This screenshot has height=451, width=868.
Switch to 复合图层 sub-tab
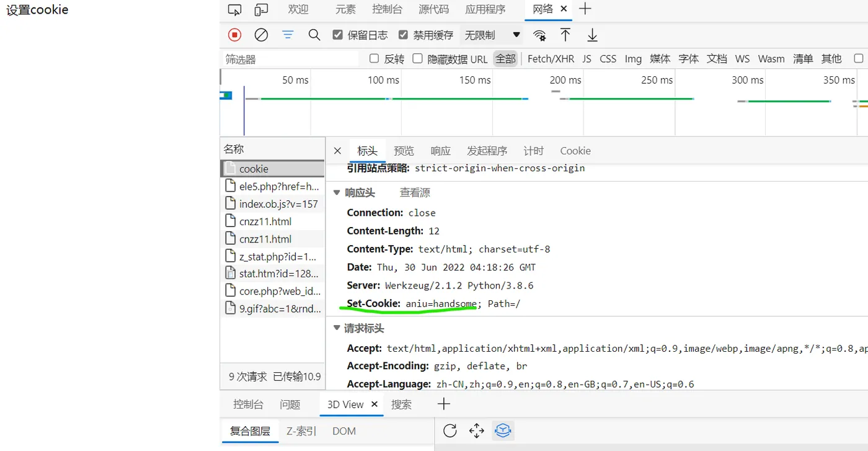pos(250,431)
